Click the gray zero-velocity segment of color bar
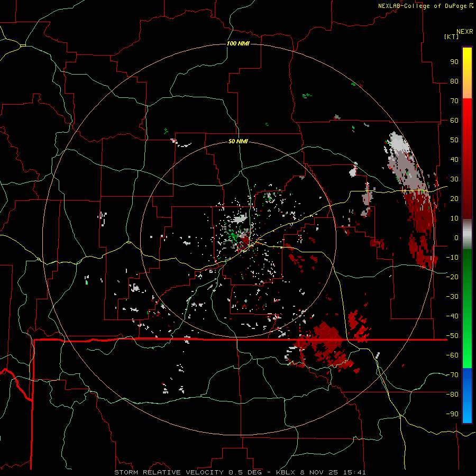This screenshot has height=476, width=476. (x=467, y=234)
